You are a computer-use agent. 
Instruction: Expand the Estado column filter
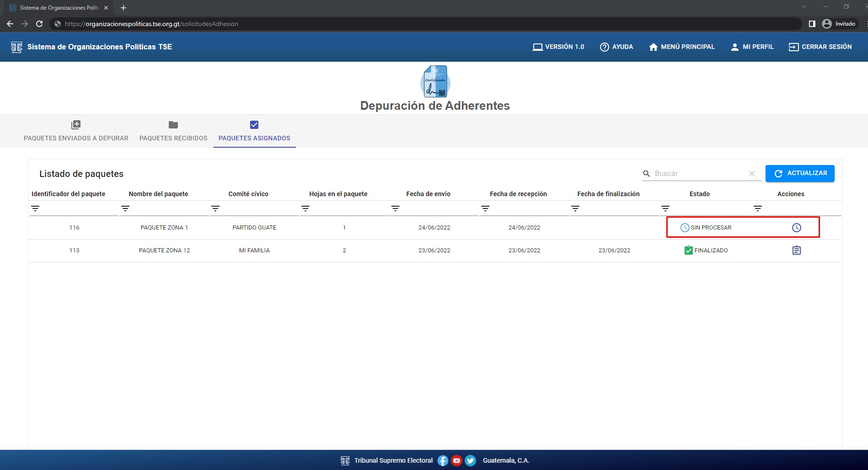pos(665,208)
